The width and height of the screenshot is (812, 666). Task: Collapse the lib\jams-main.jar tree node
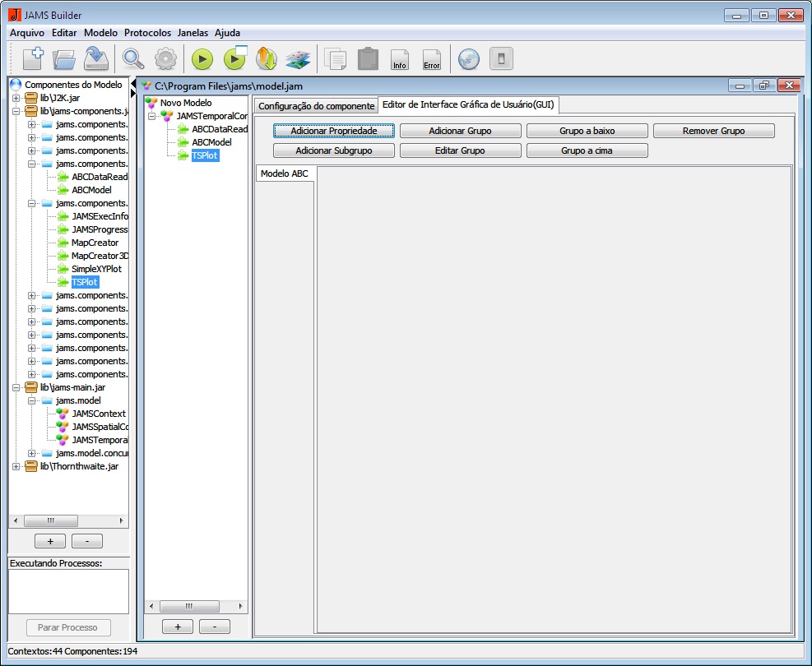click(x=16, y=387)
